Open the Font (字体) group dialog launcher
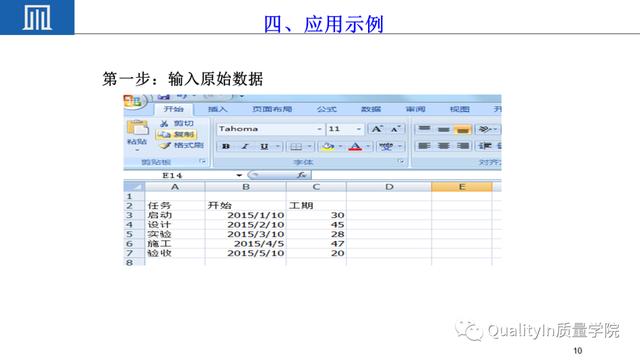Image resolution: width=640 pixels, height=360 pixels. tap(401, 162)
